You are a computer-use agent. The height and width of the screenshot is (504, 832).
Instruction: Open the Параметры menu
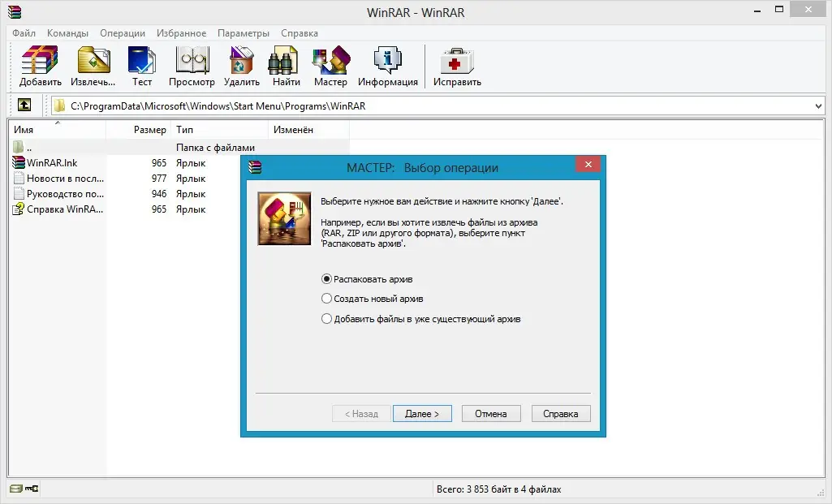pyautogui.click(x=244, y=33)
